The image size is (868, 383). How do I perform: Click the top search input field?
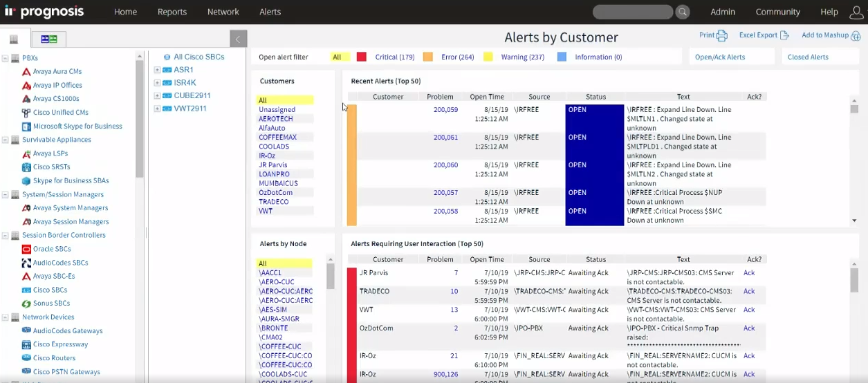tap(632, 12)
